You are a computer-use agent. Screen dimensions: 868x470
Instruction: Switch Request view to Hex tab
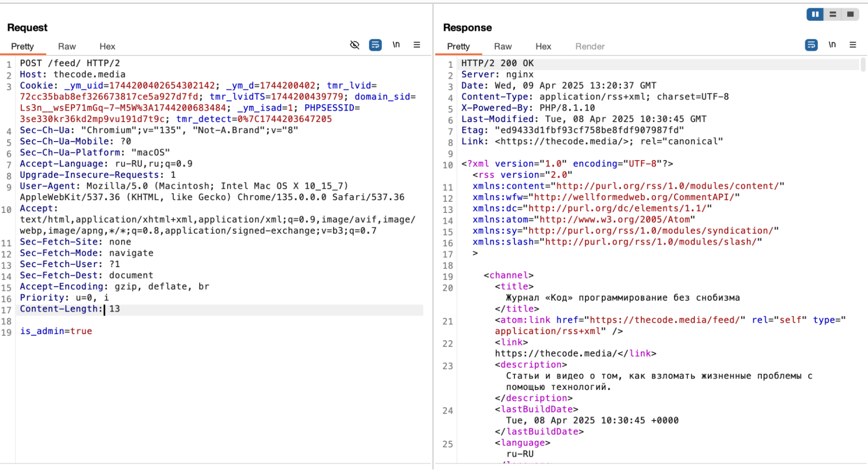coord(107,46)
